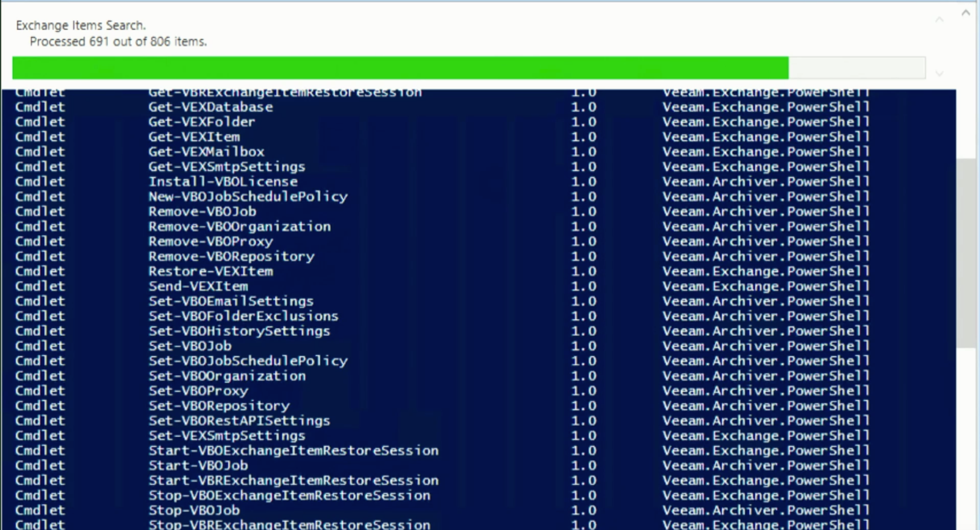Select the Set-VBOFolderExclusions cmdlet name

tap(243, 316)
